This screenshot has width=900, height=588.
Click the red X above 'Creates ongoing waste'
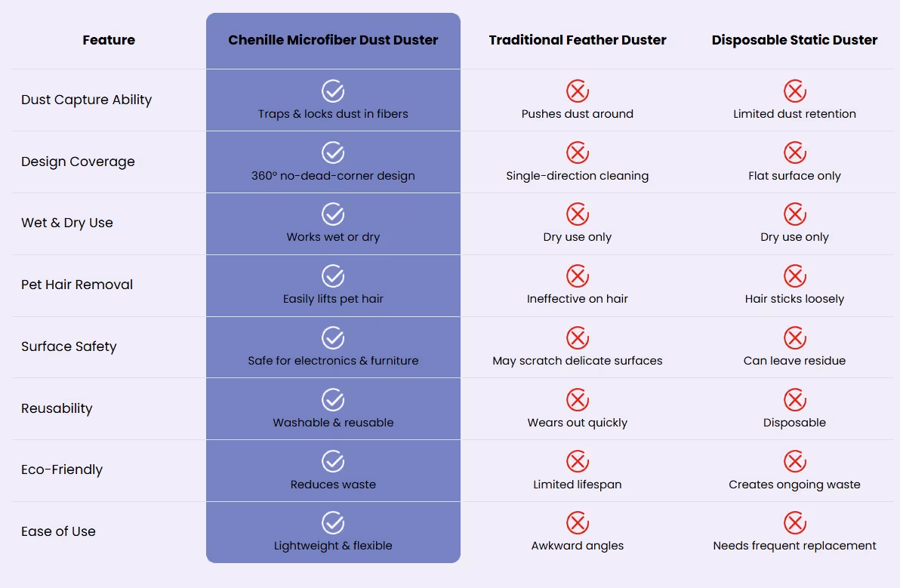pos(795,461)
